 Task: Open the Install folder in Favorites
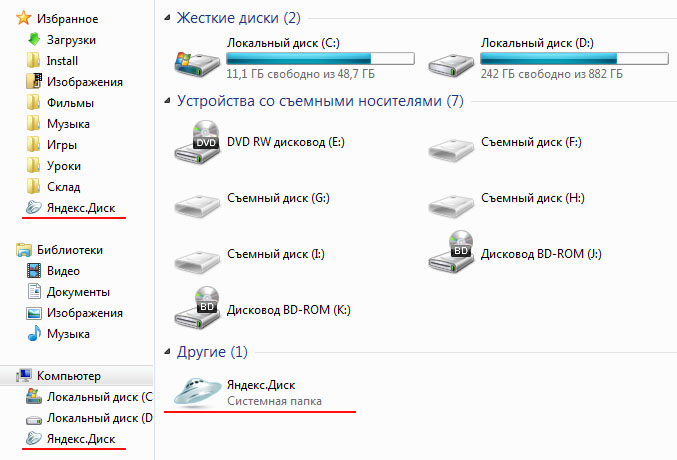pos(62,61)
